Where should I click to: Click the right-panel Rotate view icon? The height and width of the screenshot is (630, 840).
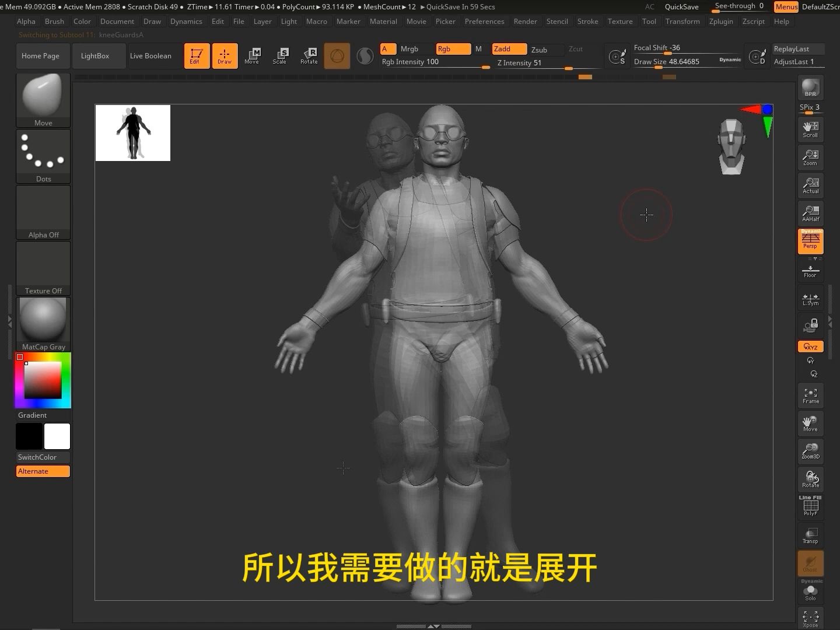pos(810,479)
